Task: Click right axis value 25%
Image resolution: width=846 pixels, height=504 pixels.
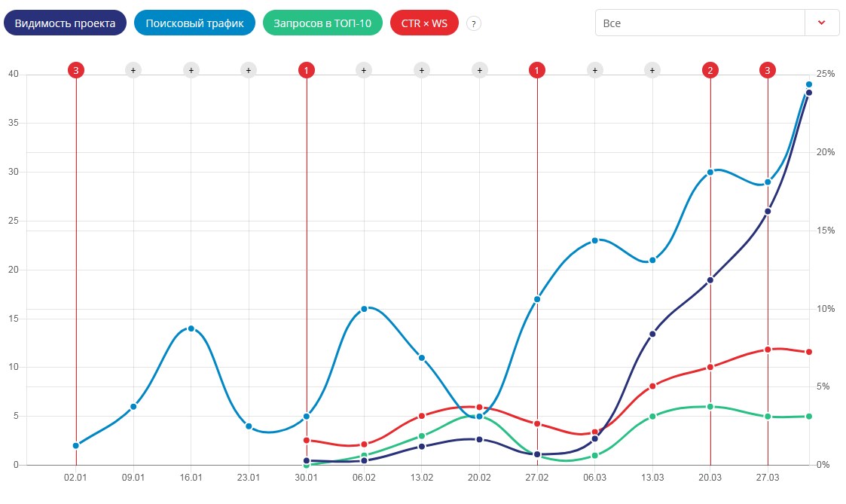Action: pos(826,74)
